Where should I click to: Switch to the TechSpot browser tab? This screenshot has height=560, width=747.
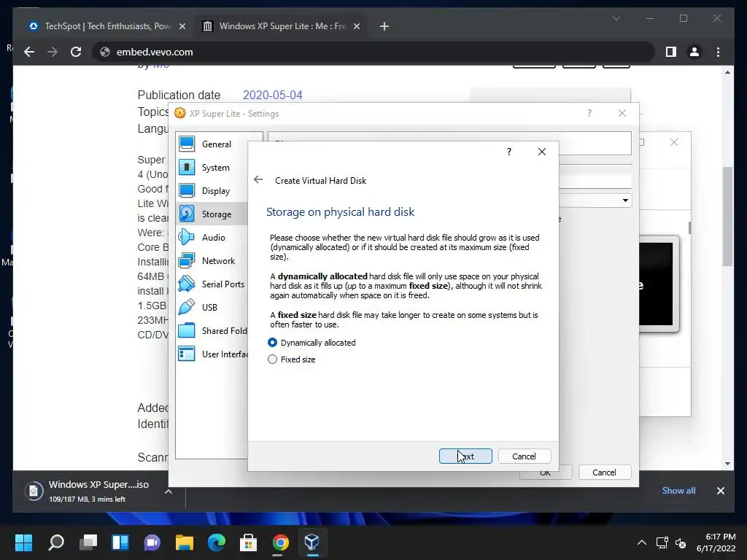[x=107, y=26]
